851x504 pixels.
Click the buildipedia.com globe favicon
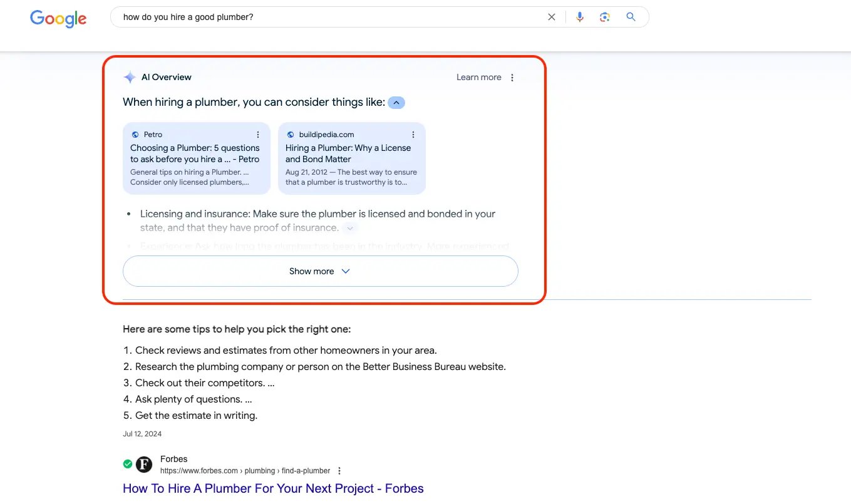click(290, 135)
